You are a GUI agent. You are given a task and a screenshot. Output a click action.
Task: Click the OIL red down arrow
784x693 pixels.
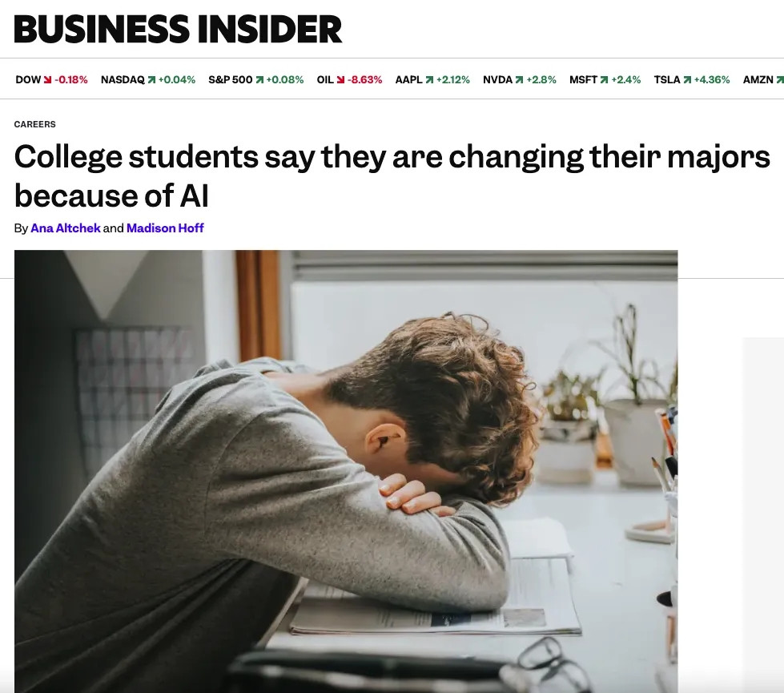click(x=340, y=80)
